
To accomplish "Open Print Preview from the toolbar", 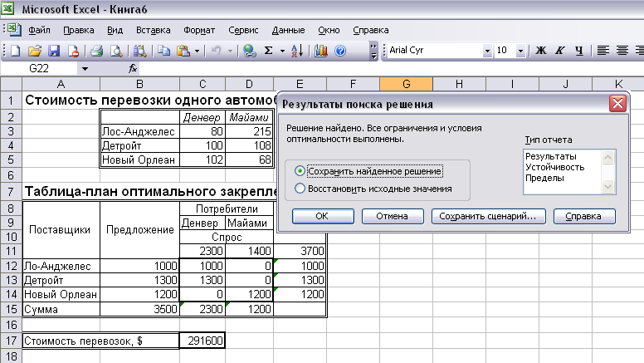I will coord(116,51).
